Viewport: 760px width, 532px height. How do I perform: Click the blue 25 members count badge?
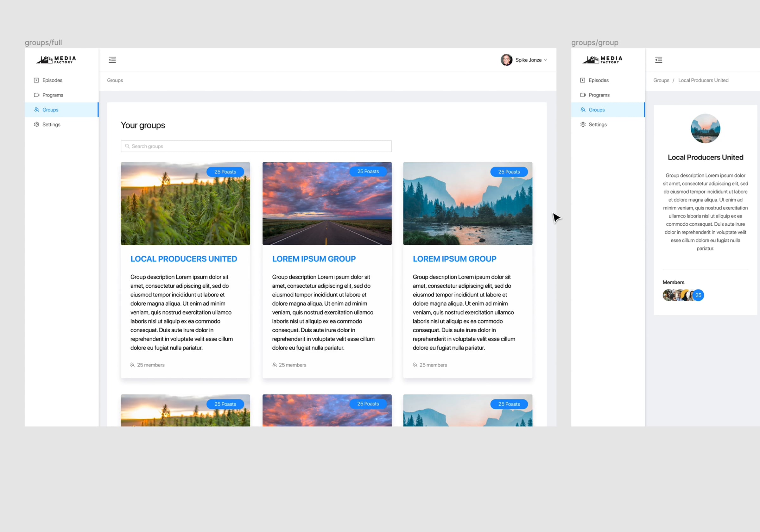coord(698,295)
